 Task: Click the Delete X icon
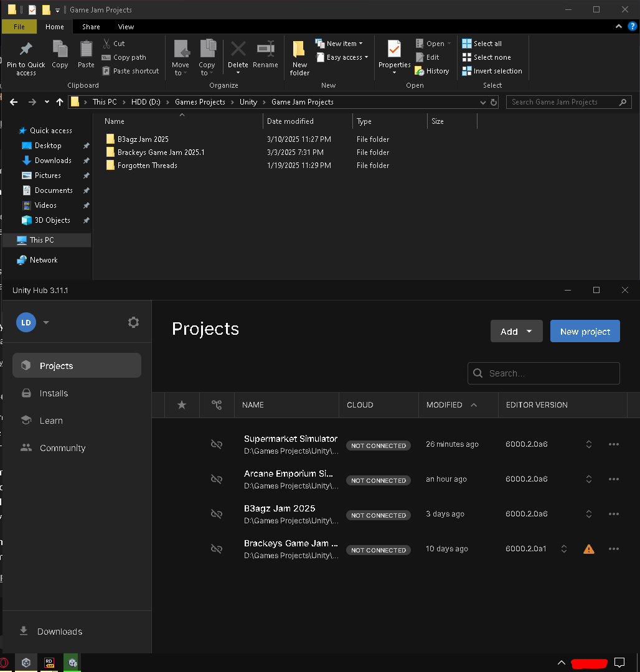point(238,49)
